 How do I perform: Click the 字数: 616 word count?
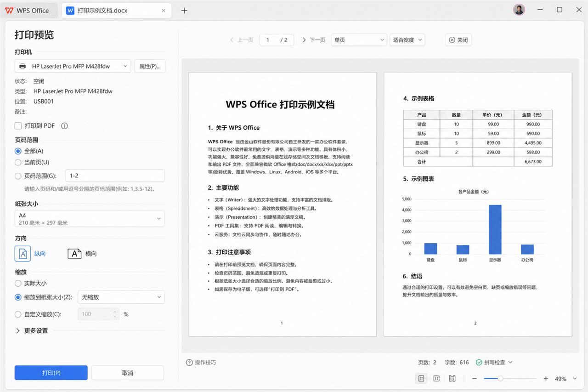457,362
